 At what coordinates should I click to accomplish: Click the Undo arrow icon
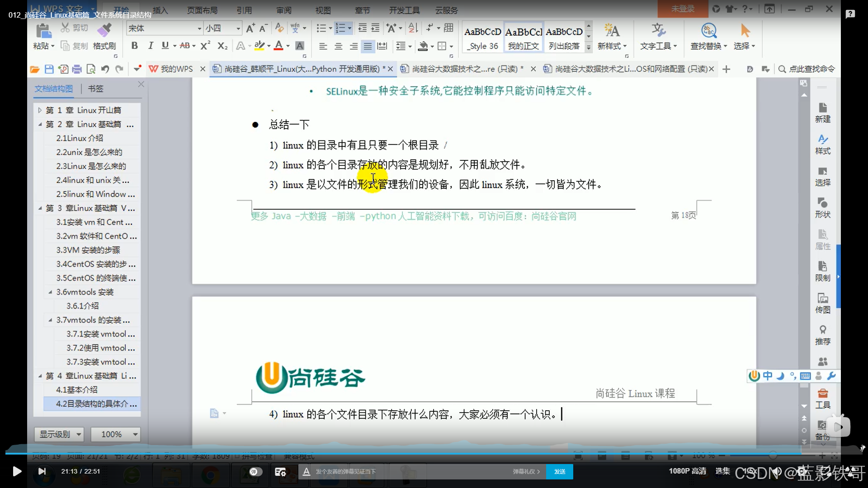click(105, 69)
